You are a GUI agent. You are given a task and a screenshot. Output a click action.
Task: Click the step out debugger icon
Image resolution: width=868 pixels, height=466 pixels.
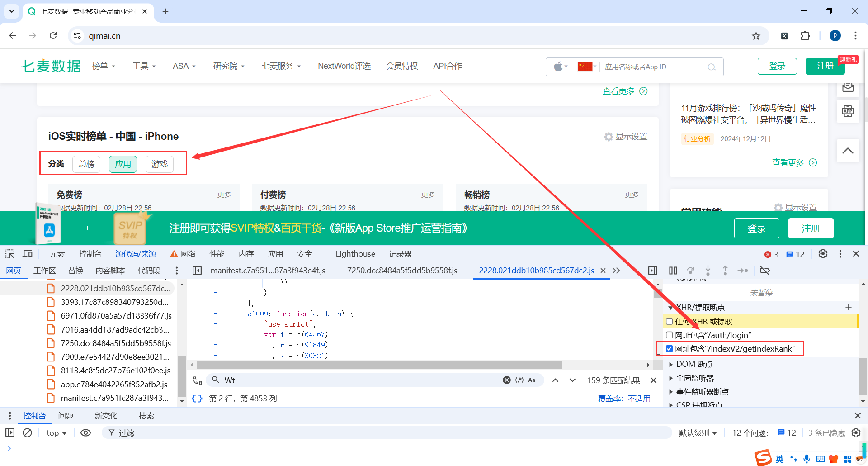tap(725, 271)
